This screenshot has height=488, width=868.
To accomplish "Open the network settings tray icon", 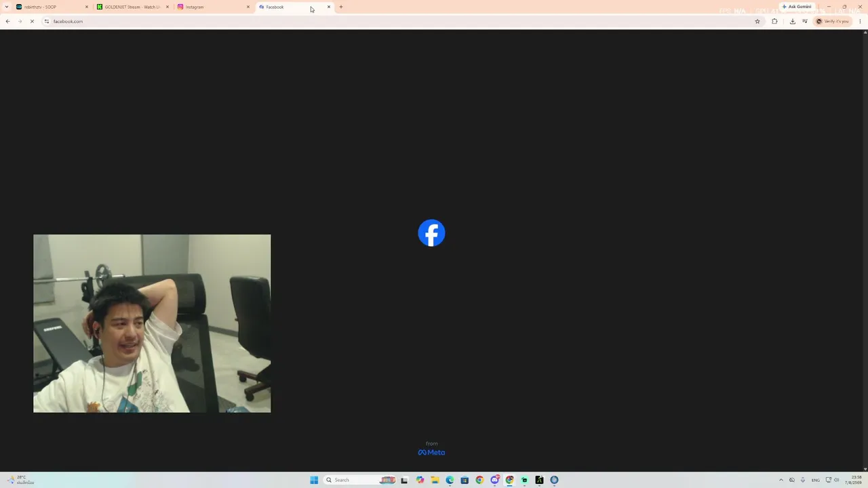I will 828,480.
